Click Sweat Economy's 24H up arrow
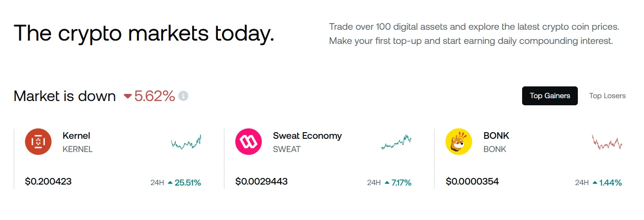Image resolution: width=644 pixels, height=220 pixels. (387, 182)
